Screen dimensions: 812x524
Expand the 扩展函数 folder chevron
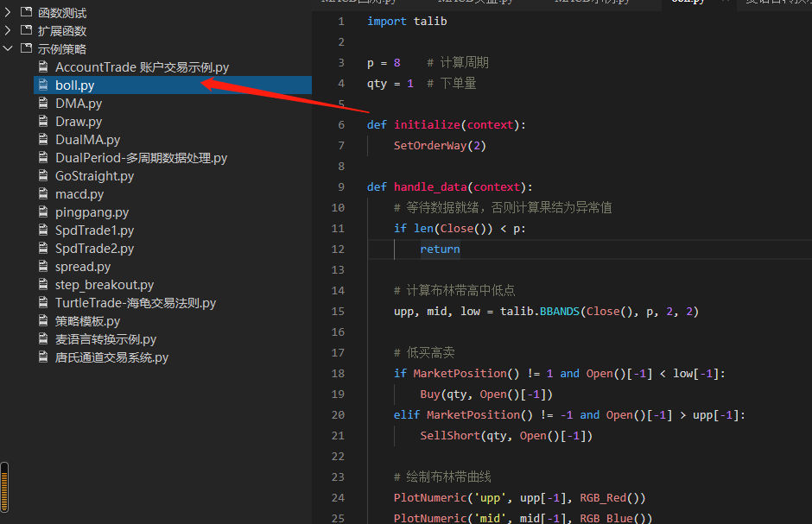[x=8, y=30]
